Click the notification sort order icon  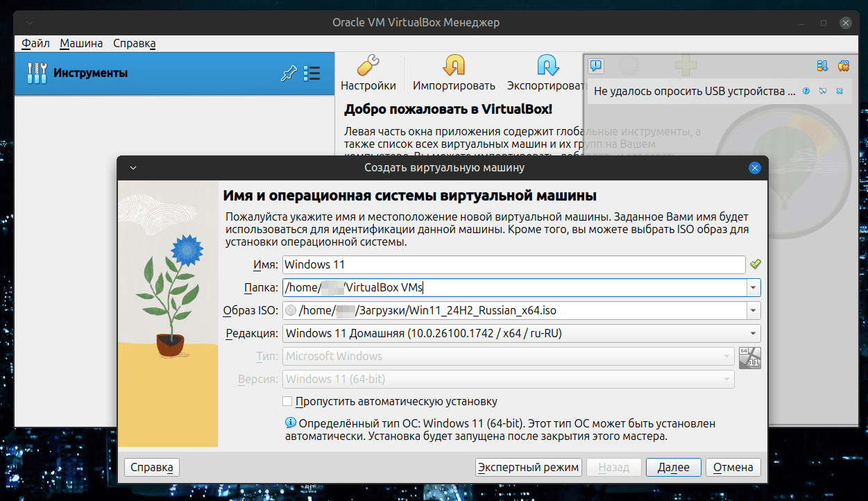click(823, 66)
